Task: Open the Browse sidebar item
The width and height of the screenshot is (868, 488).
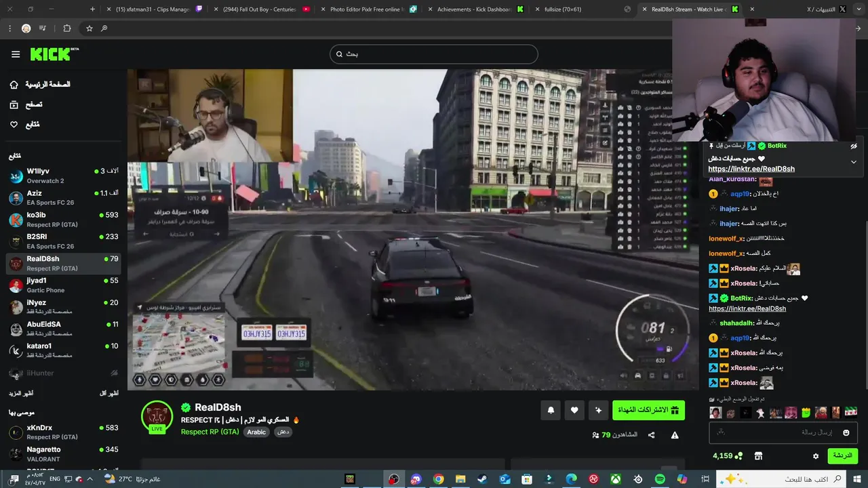Action: tap(26, 104)
